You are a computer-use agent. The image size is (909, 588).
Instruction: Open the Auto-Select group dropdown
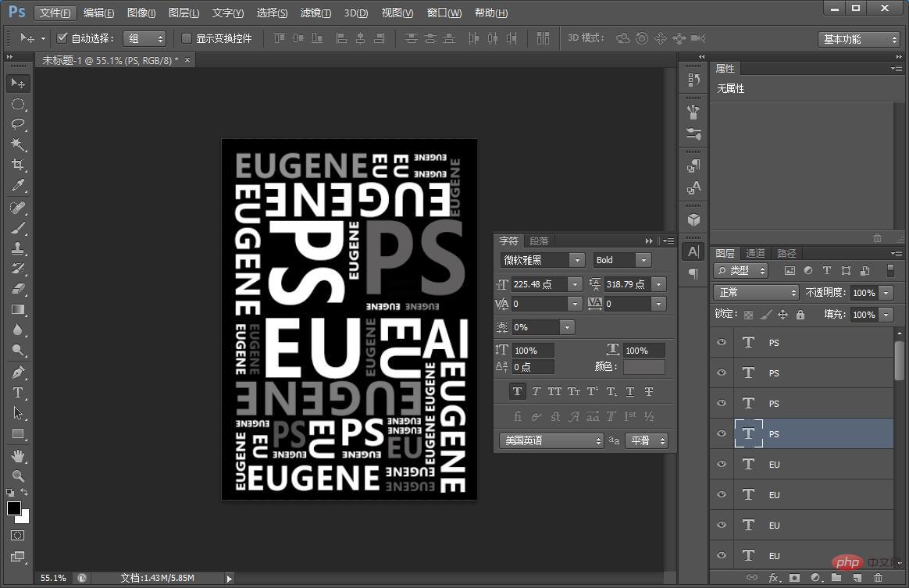pyautogui.click(x=144, y=39)
